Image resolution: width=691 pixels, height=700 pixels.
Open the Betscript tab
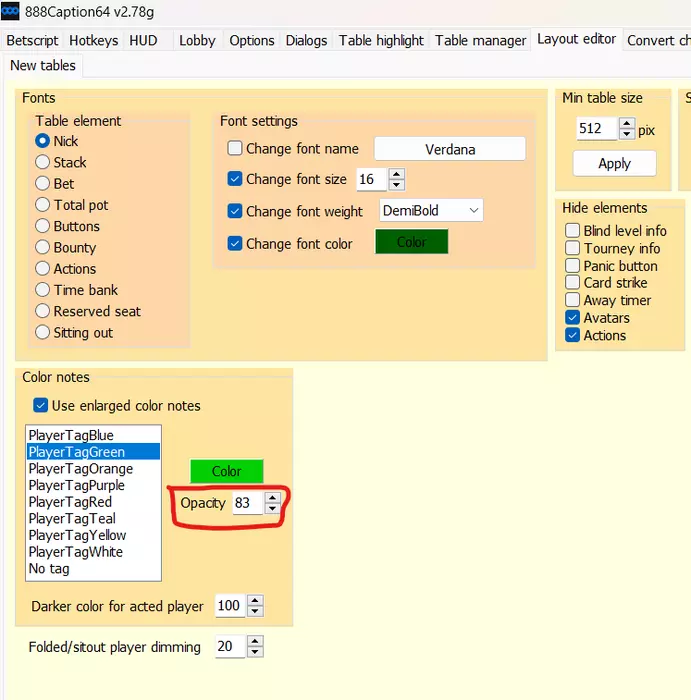point(32,41)
